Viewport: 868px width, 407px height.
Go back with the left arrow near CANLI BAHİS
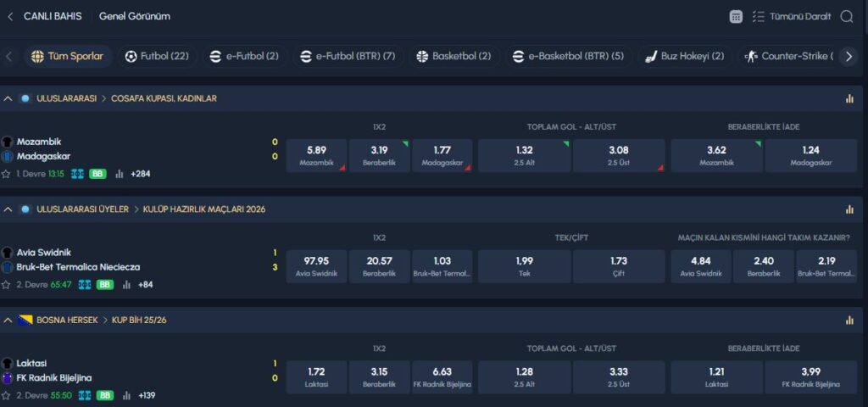(x=10, y=16)
